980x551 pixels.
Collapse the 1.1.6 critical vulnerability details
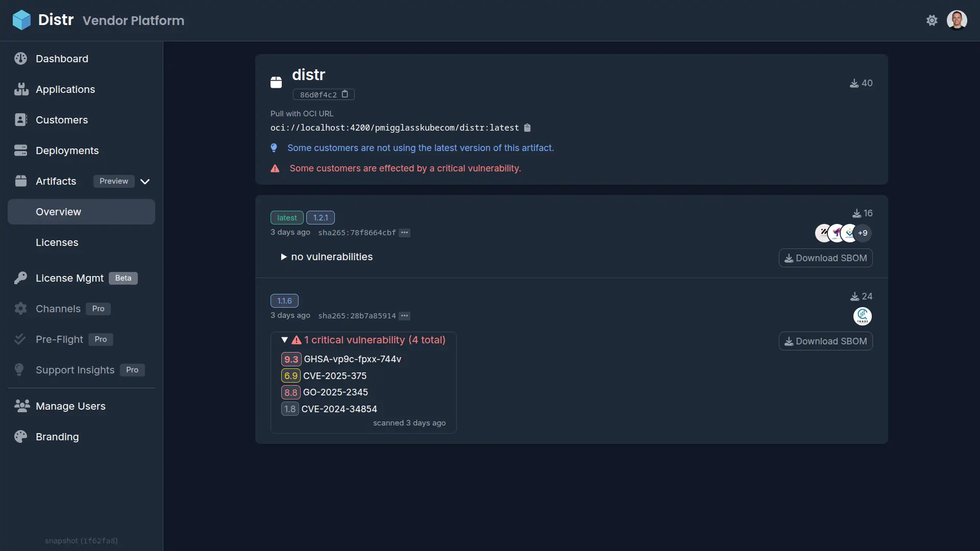click(x=284, y=340)
